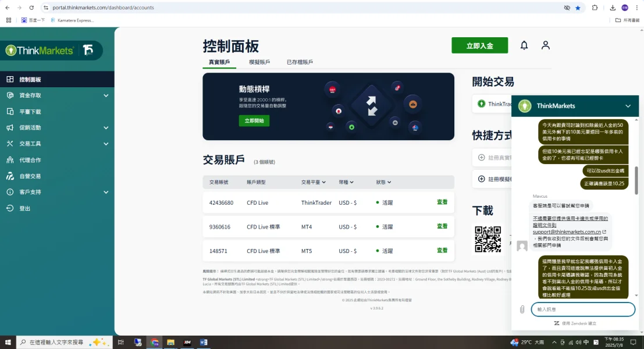Click the support@thinkmarkets.com.cn email link
This screenshot has height=349, width=644.
567,232
